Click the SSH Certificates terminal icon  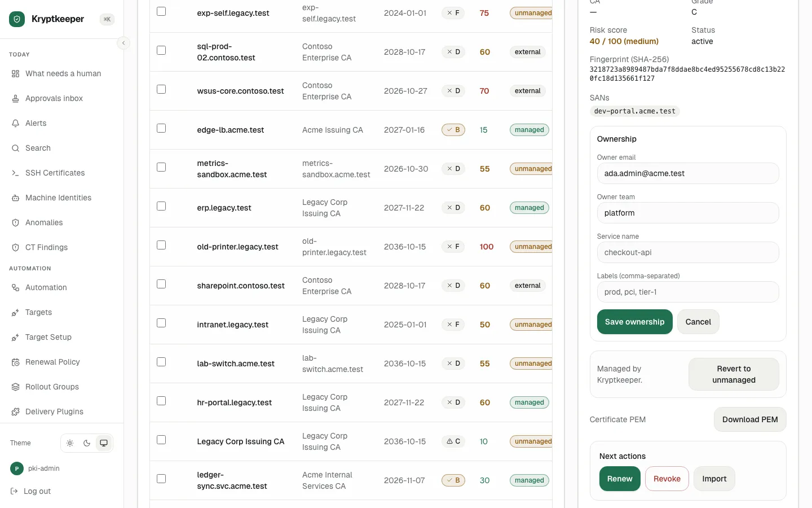click(15, 173)
